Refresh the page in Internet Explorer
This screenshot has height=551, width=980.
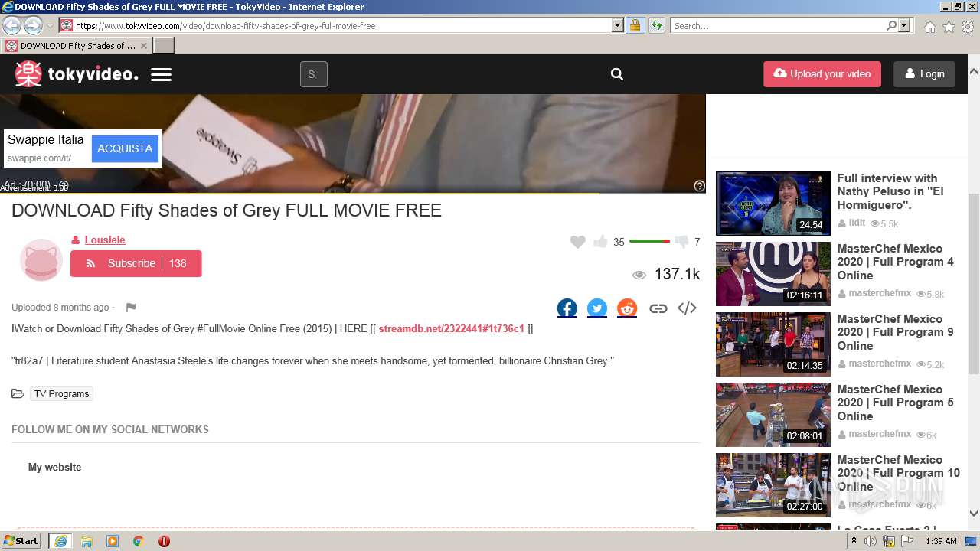tap(657, 25)
